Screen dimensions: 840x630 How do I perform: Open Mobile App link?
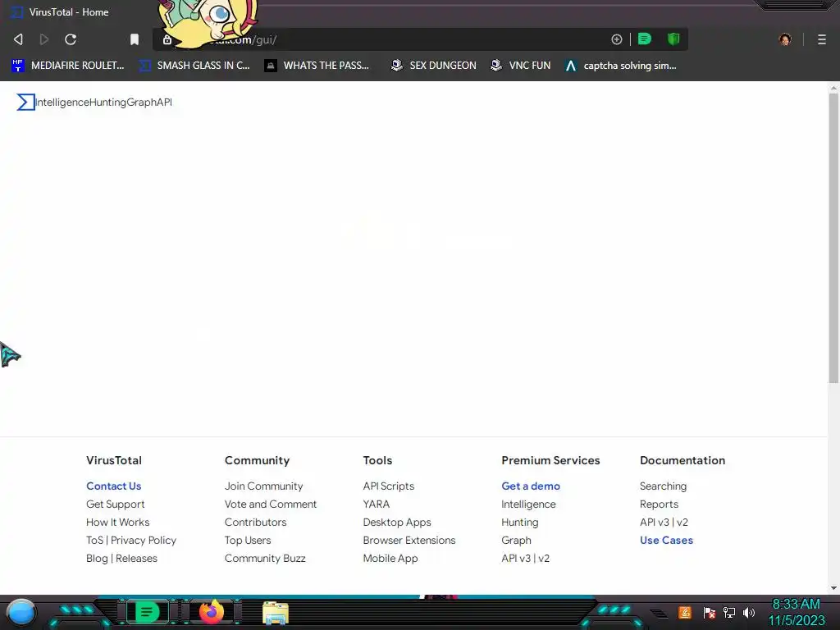click(390, 558)
